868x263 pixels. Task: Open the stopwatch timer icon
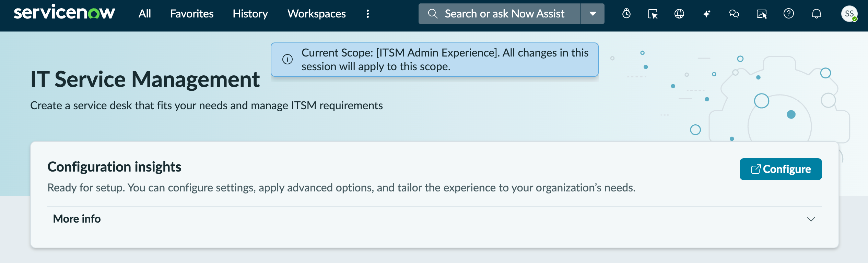coord(626,14)
